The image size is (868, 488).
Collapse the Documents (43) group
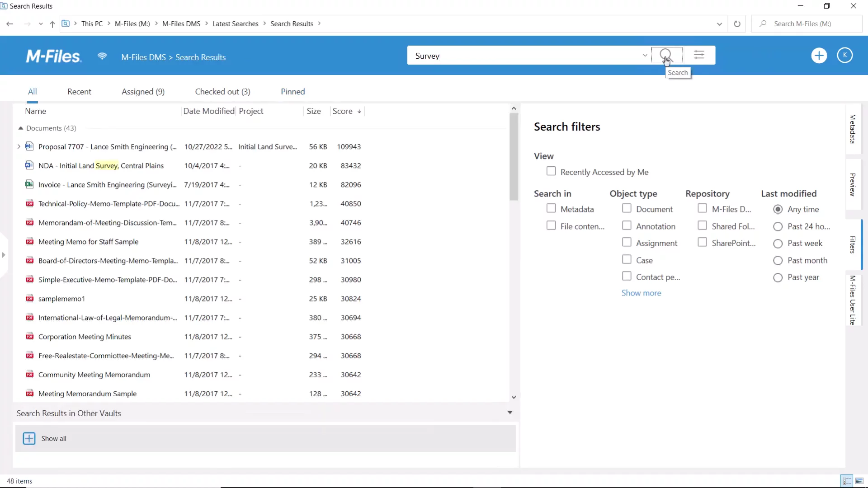20,128
